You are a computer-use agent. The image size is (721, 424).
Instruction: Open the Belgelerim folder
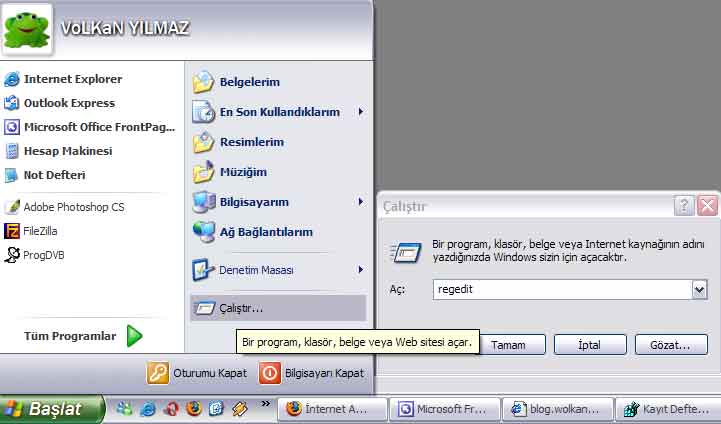(x=249, y=82)
